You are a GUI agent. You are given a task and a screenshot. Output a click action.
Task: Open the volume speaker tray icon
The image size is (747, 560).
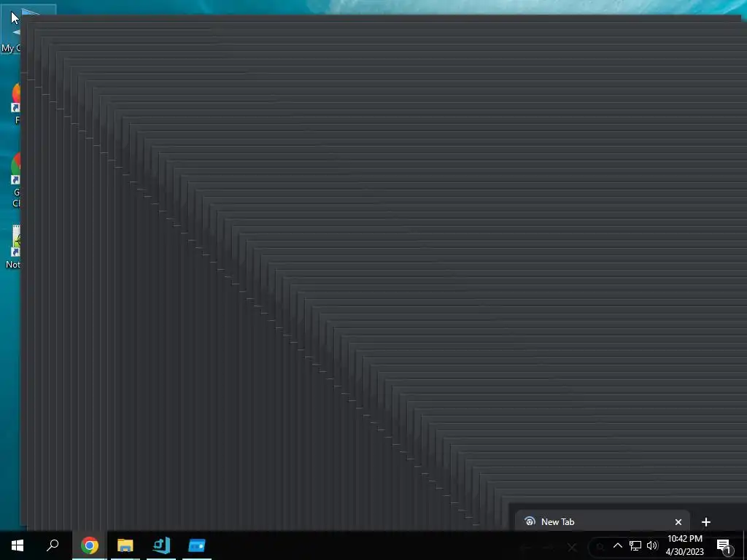pyautogui.click(x=652, y=545)
